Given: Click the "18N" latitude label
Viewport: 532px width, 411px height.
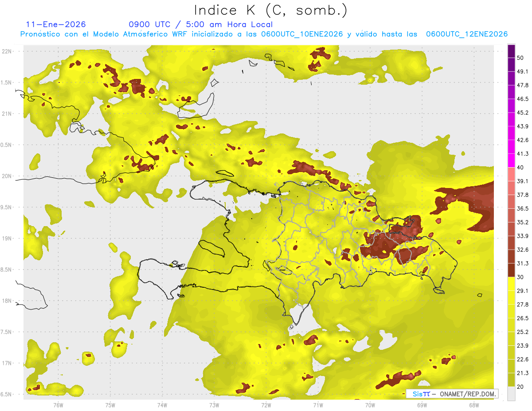Looking at the screenshot, I should (7, 301).
